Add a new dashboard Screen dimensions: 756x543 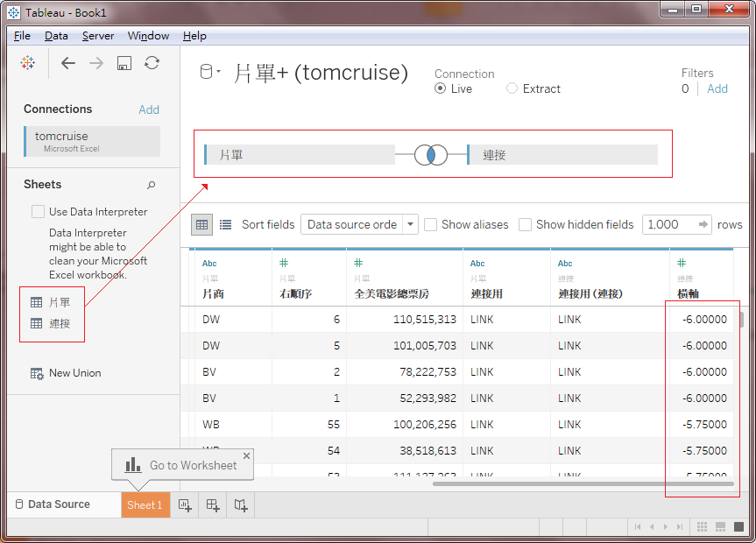coord(213,505)
